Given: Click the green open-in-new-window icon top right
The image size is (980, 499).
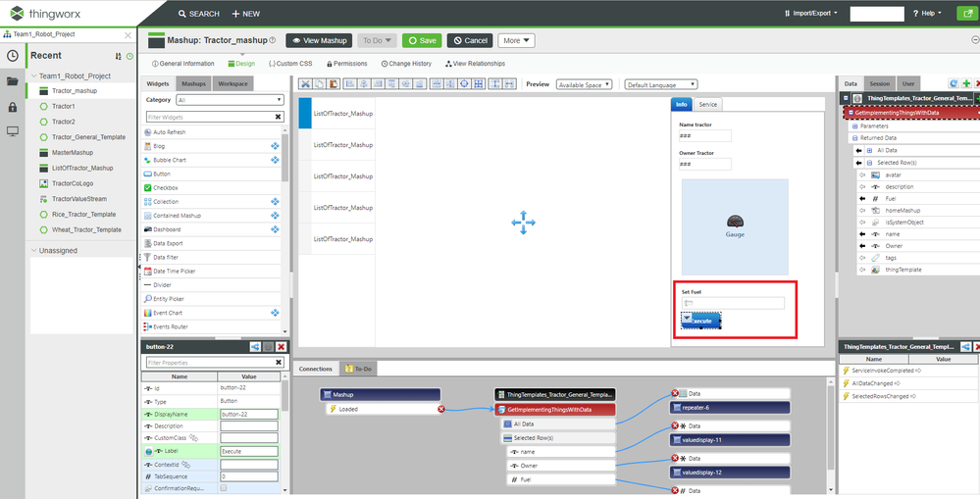Looking at the screenshot, I should [x=968, y=14].
